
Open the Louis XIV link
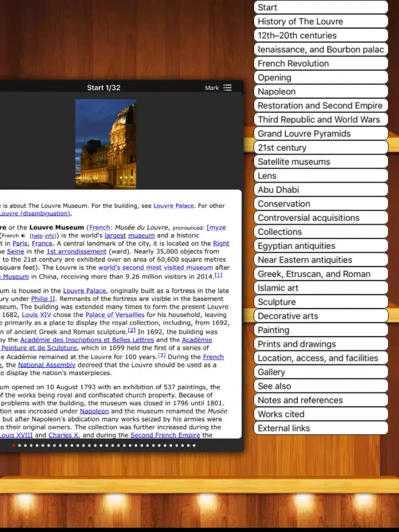tap(36, 314)
